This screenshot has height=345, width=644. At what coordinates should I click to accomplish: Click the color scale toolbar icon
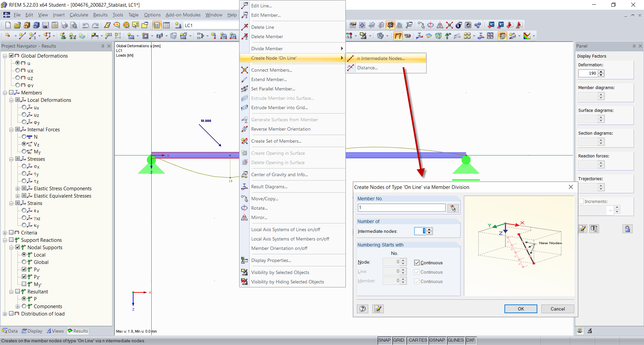pos(527,36)
